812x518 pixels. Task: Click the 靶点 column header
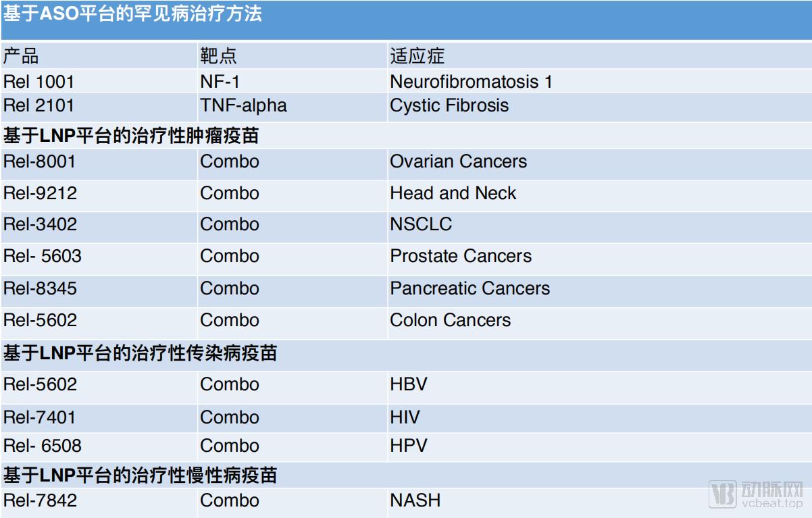218,56
